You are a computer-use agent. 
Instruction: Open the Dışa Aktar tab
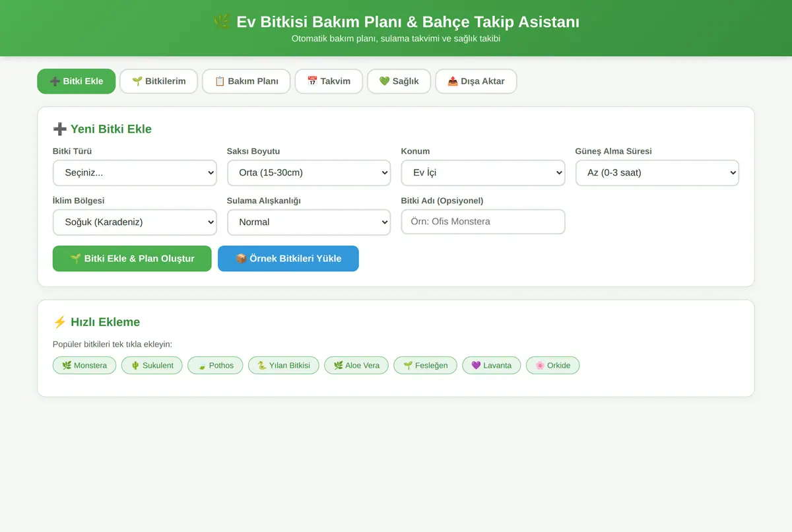point(476,81)
